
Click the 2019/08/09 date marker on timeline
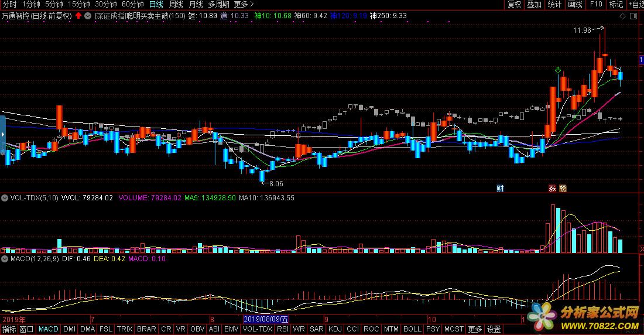(266, 319)
